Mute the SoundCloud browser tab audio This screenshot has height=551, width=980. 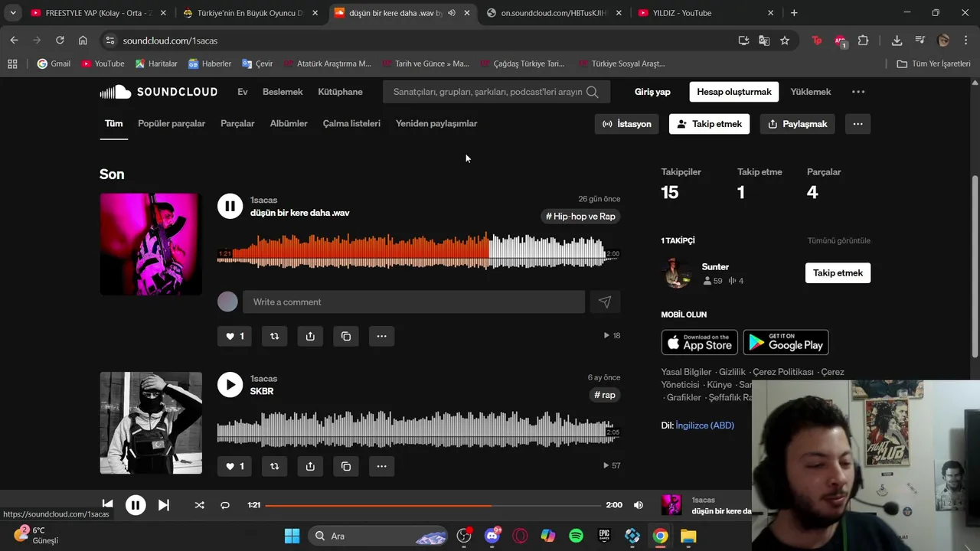452,13
